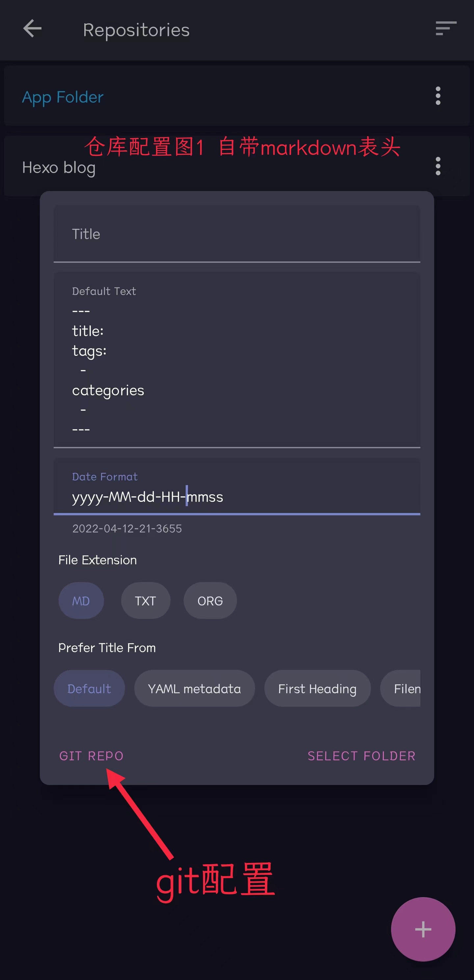This screenshot has height=980, width=474.
Task: Select ORG file extension chip
Action: (x=210, y=601)
